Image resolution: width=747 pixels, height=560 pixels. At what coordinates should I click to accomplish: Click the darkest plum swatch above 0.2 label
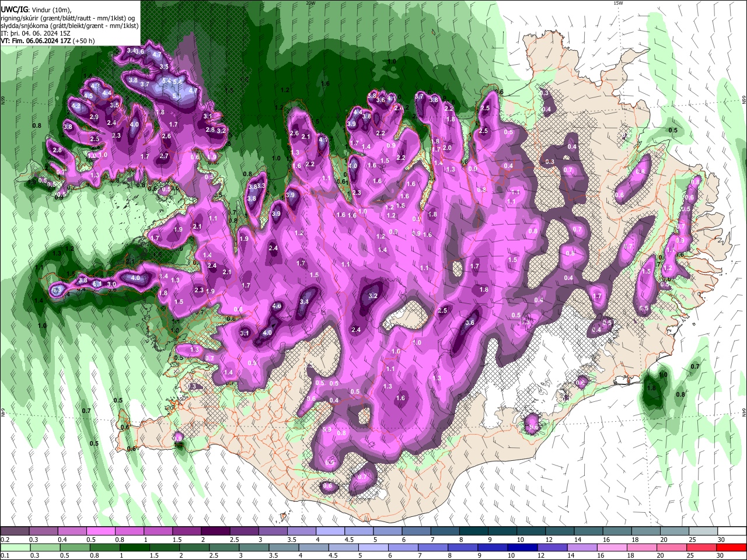click(x=15, y=531)
